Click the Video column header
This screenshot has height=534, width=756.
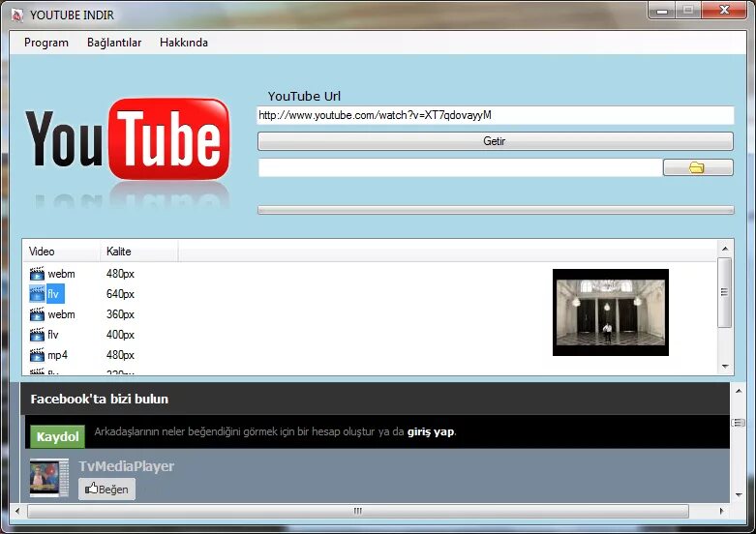pos(61,252)
